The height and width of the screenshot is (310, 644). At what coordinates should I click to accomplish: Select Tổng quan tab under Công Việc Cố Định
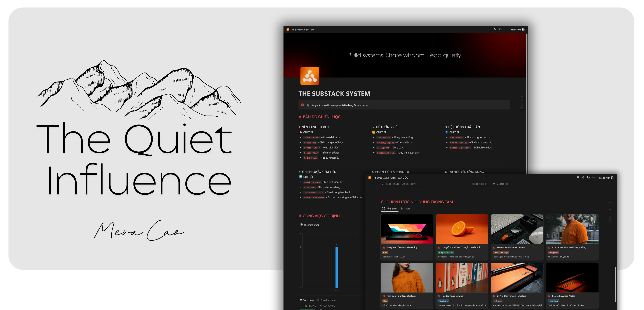[x=307, y=300]
